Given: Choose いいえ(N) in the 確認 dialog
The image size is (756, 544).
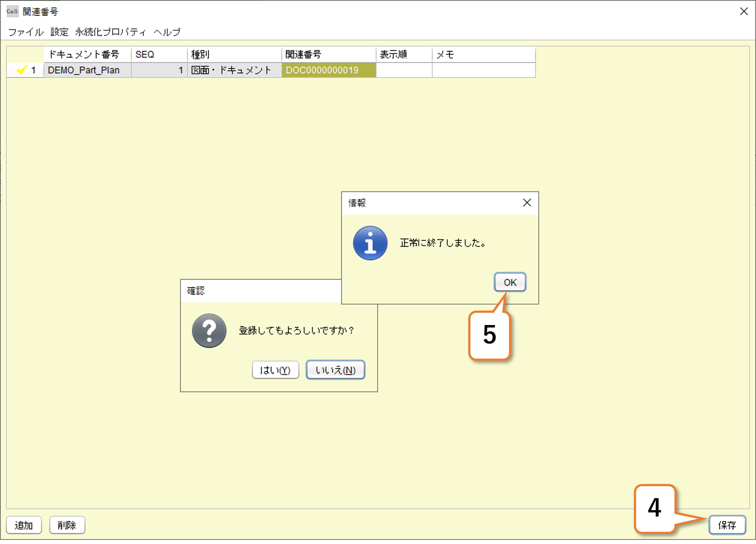Looking at the screenshot, I should click(335, 370).
